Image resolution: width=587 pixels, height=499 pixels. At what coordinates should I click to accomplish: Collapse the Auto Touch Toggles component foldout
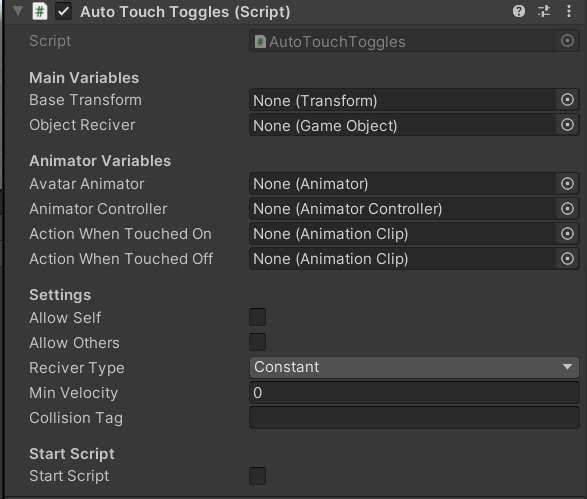tap(18, 11)
